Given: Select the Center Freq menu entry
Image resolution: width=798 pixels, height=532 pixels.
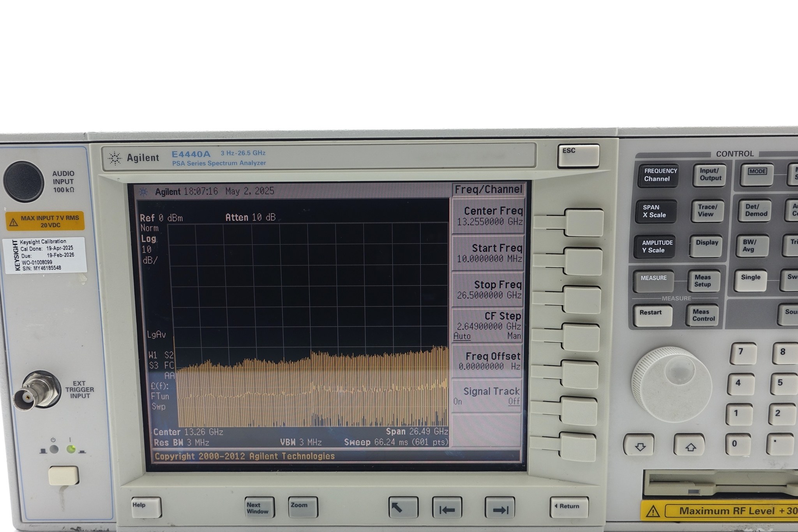Looking at the screenshot, I should (x=488, y=216).
